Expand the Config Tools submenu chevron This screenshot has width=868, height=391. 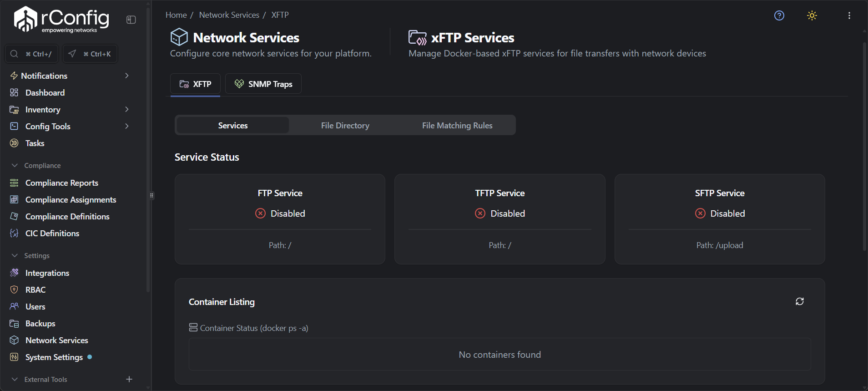127,126
